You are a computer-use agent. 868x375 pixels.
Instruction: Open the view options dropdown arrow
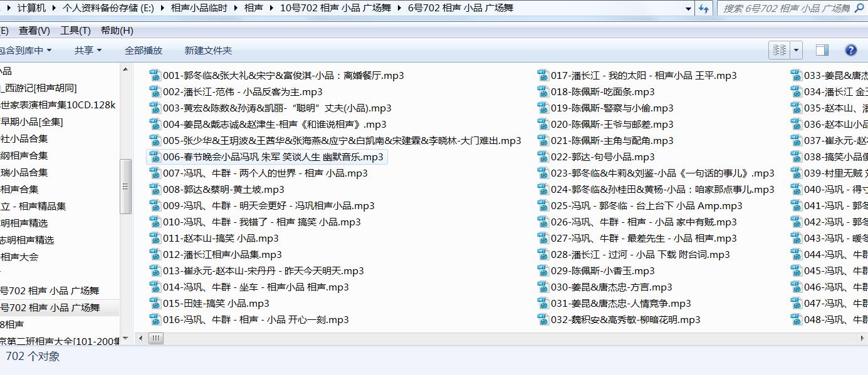796,50
